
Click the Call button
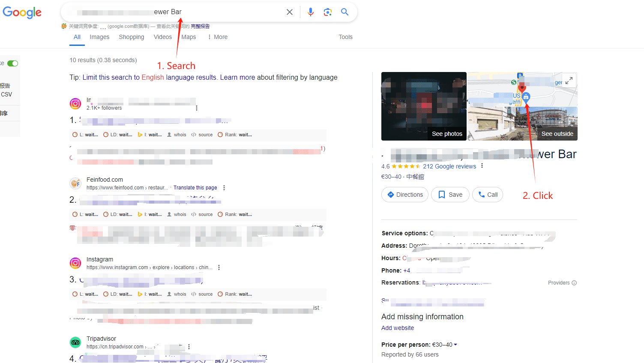(488, 195)
